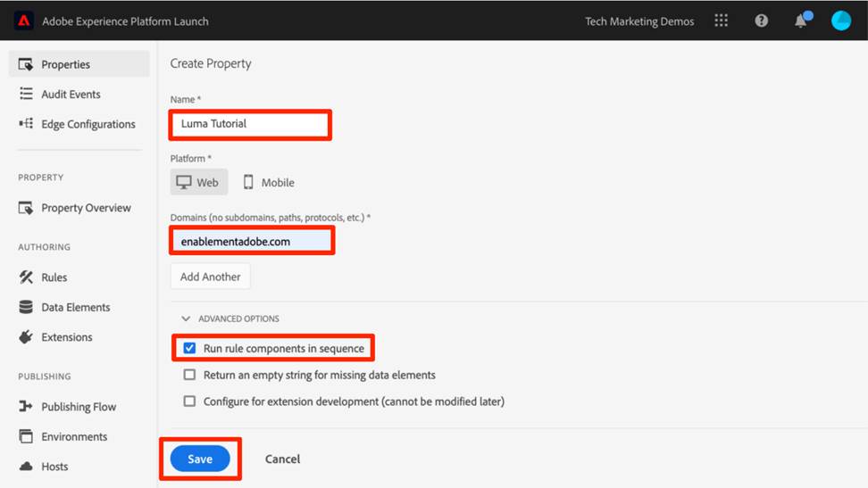Click the Rules tools icon in sidebar
868x488 pixels.
[x=26, y=277]
